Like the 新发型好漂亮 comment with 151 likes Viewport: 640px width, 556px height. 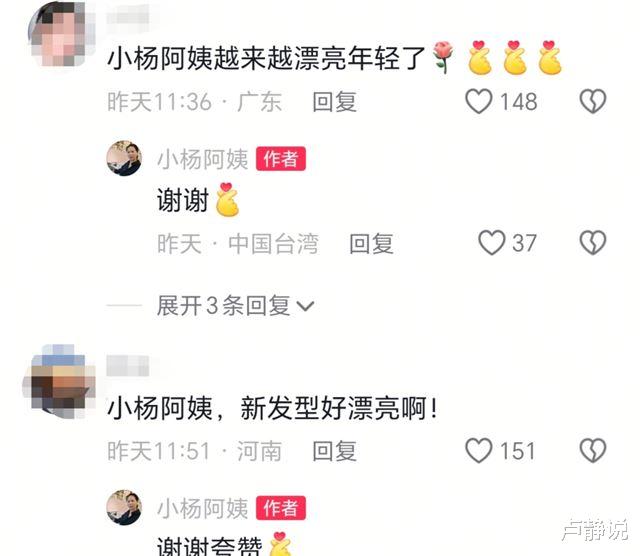coord(479,450)
